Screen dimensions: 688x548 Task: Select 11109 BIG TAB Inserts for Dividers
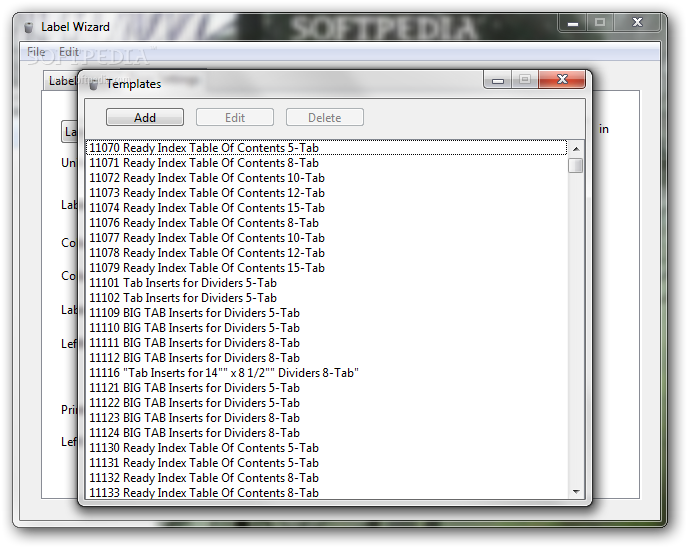(326, 313)
